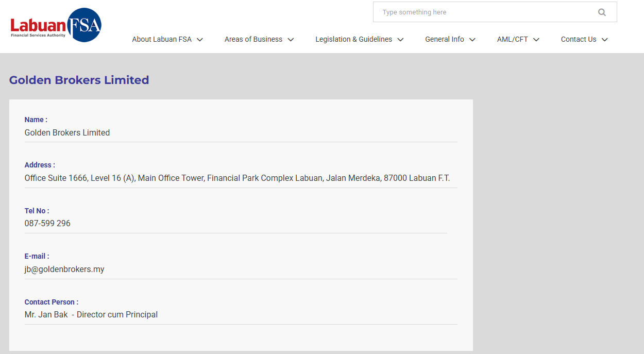Click the search magnifier icon
The height and width of the screenshot is (354, 644).
pyautogui.click(x=602, y=12)
